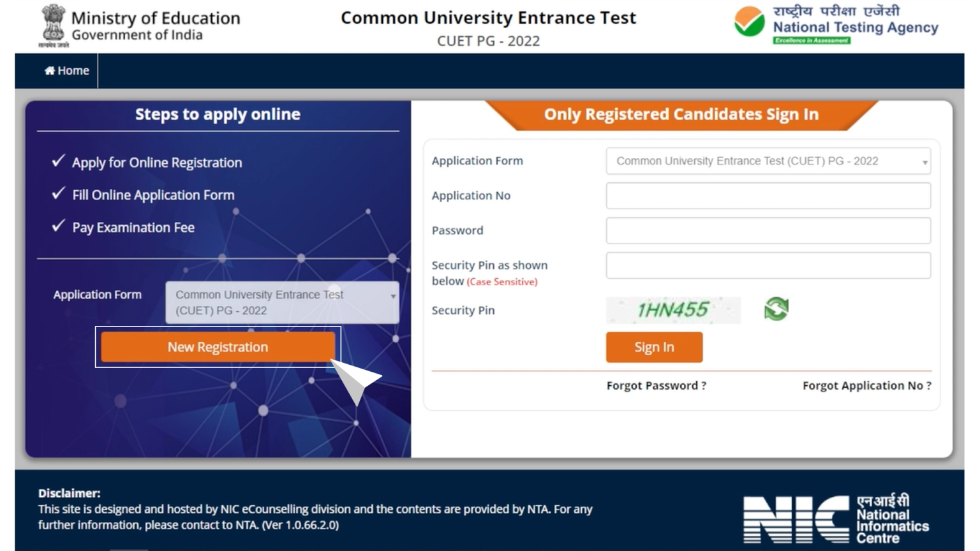This screenshot has width=980, height=551.
Task: Click the 'Security Pin' label beside the captcha
Action: pyautogui.click(x=463, y=311)
